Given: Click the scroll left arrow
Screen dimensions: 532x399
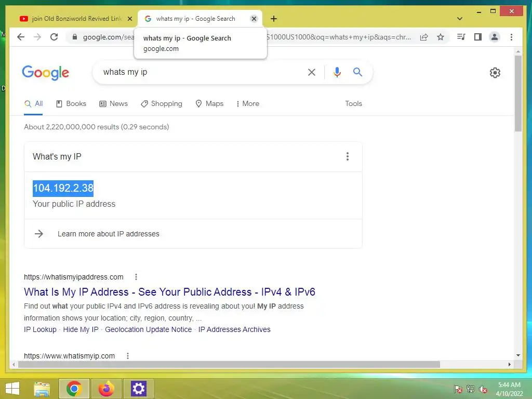Looking at the screenshot, I should (x=14, y=364).
